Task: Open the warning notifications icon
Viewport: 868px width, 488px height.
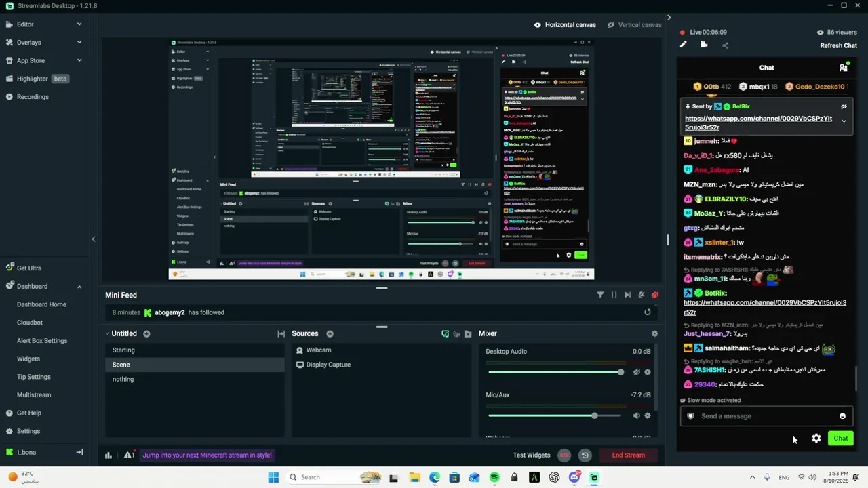Action: coord(128,455)
